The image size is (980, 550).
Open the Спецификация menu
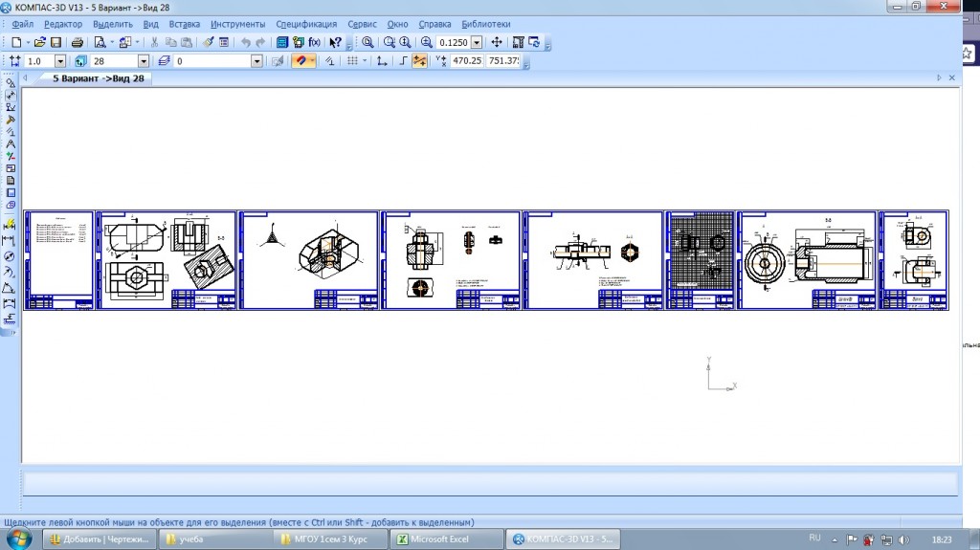coord(306,24)
